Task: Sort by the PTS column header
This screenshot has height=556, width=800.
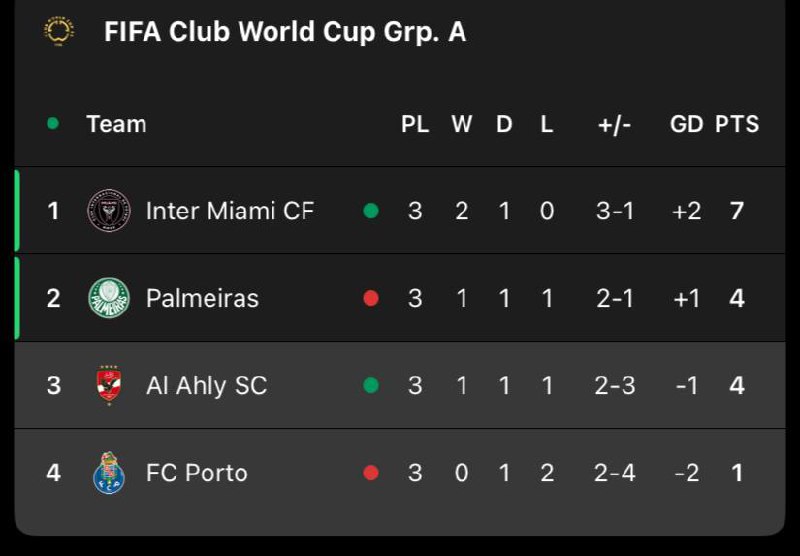Action: click(x=737, y=124)
